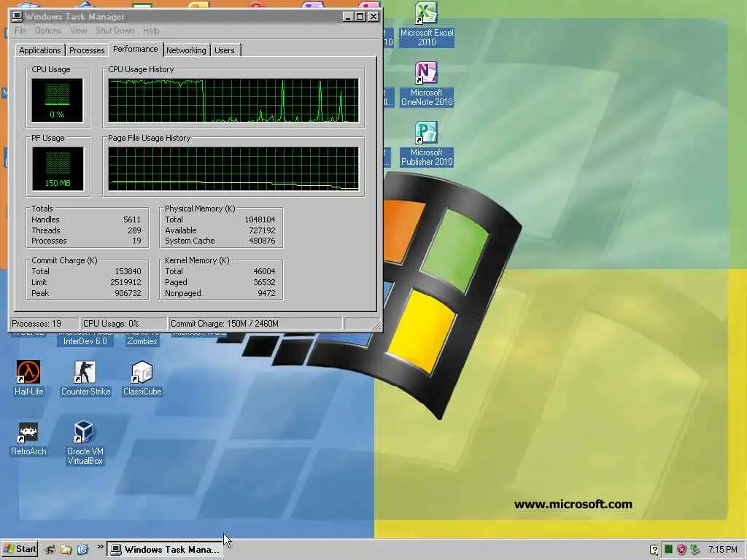Click Kernel Memory Paged value 36532
Image resolution: width=747 pixels, height=560 pixels.
(x=264, y=282)
